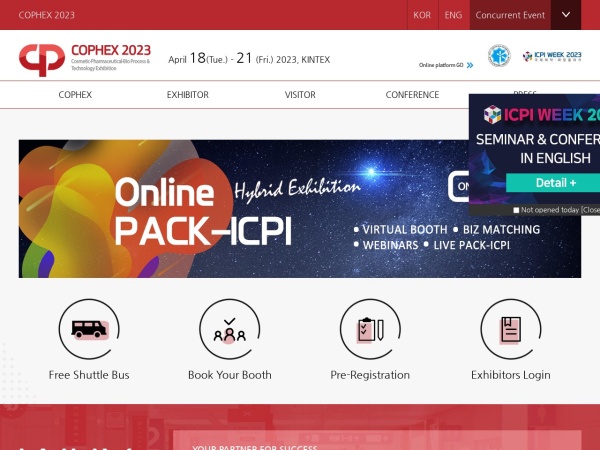Click the Exhibitors Login label

point(511,375)
